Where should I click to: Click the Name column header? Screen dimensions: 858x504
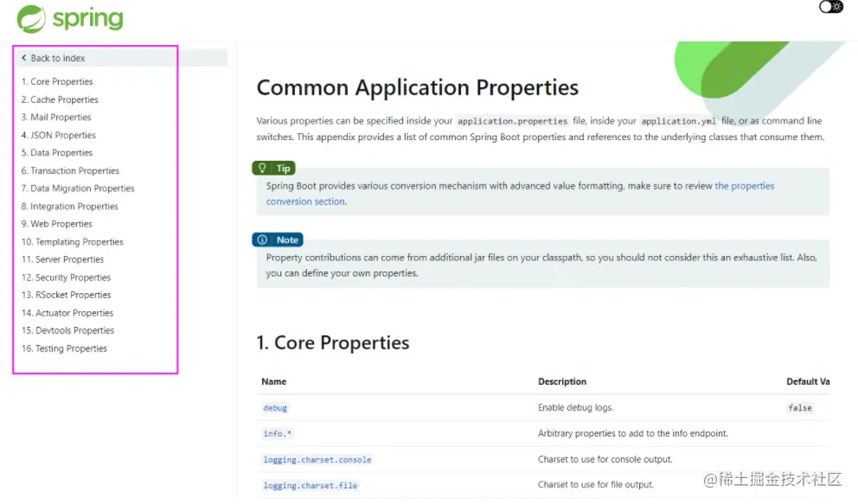[273, 381]
